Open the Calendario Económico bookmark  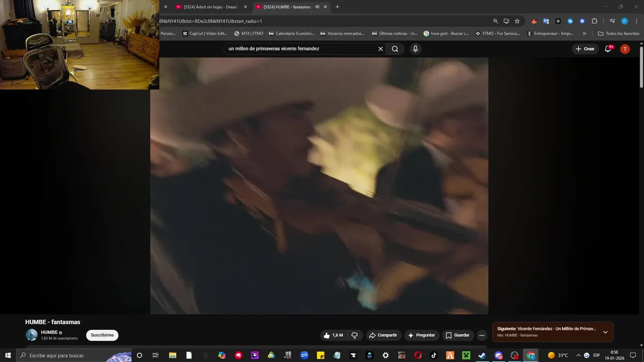coord(291,34)
